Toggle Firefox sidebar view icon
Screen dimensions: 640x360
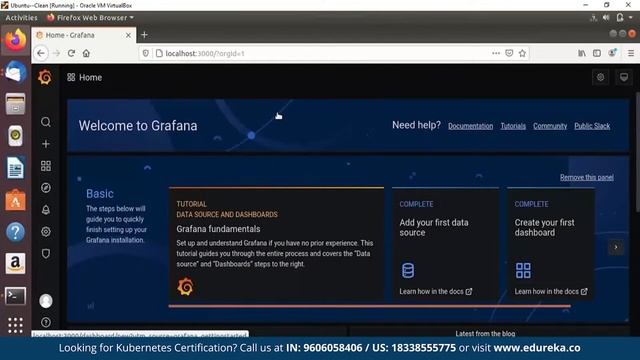pos(597,53)
